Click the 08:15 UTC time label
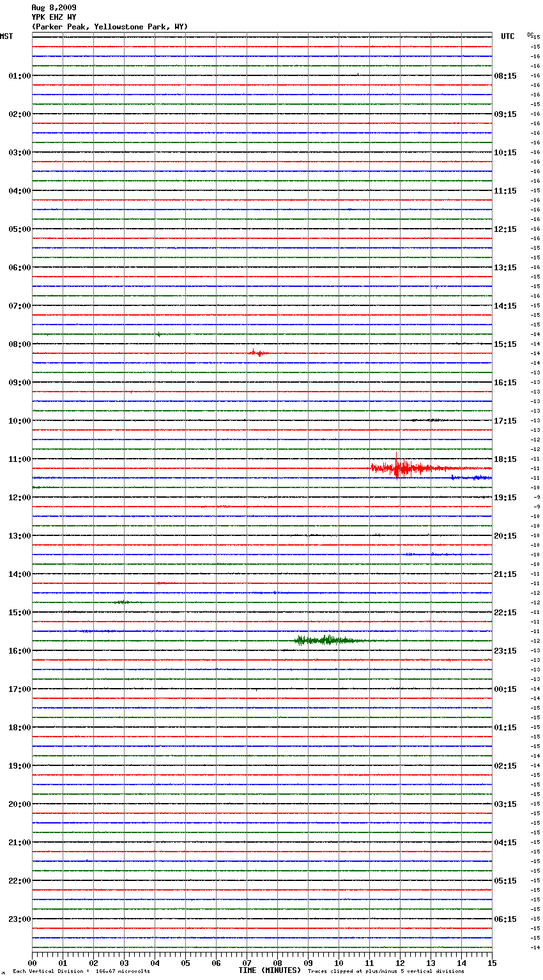 [x=505, y=76]
